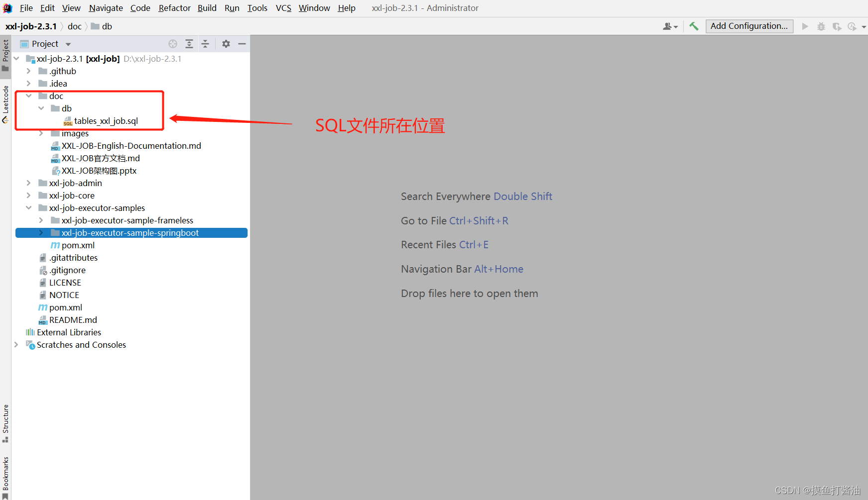Select the .gitattributes file
Image resolution: width=868 pixels, height=500 pixels.
tap(73, 258)
